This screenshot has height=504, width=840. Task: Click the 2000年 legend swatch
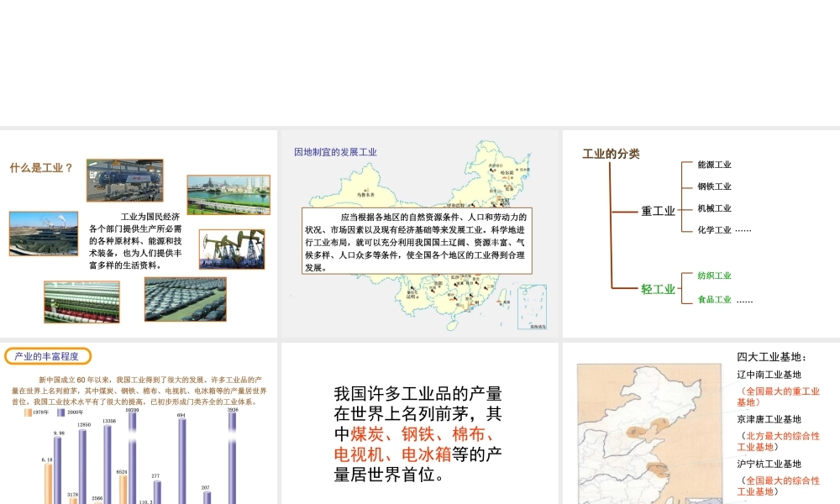pos(61,412)
